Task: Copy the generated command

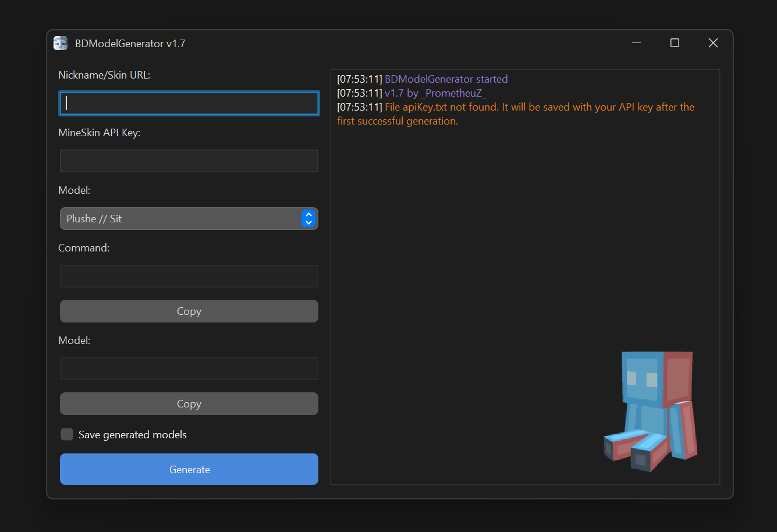Action: [x=189, y=311]
